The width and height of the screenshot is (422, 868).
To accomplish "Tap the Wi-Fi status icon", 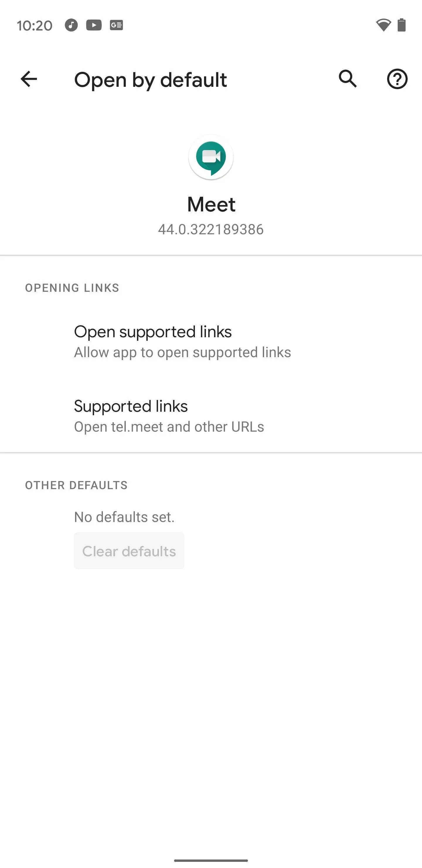I will [x=383, y=25].
